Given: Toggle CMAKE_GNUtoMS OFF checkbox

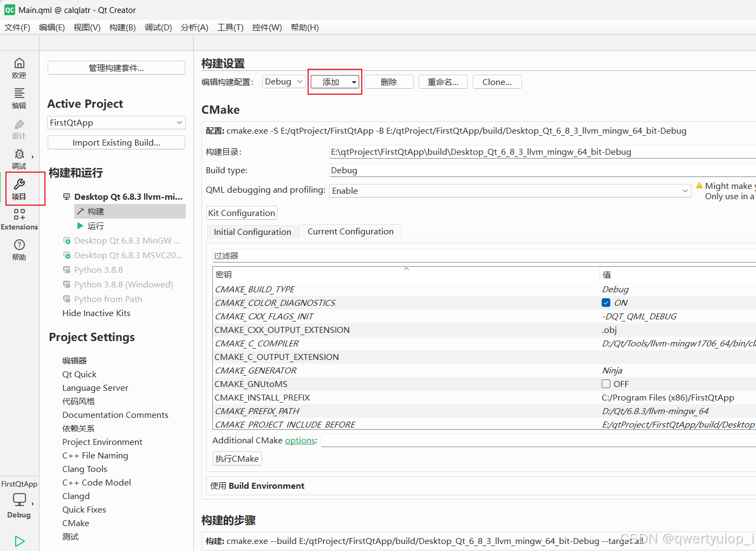Looking at the screenshot, I should pos(606,384).
